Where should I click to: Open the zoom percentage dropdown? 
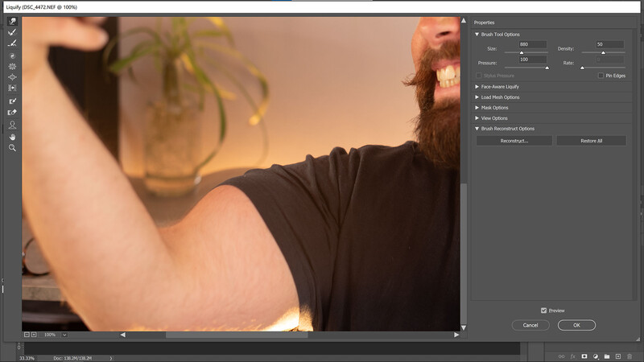(x=64, y=335)
